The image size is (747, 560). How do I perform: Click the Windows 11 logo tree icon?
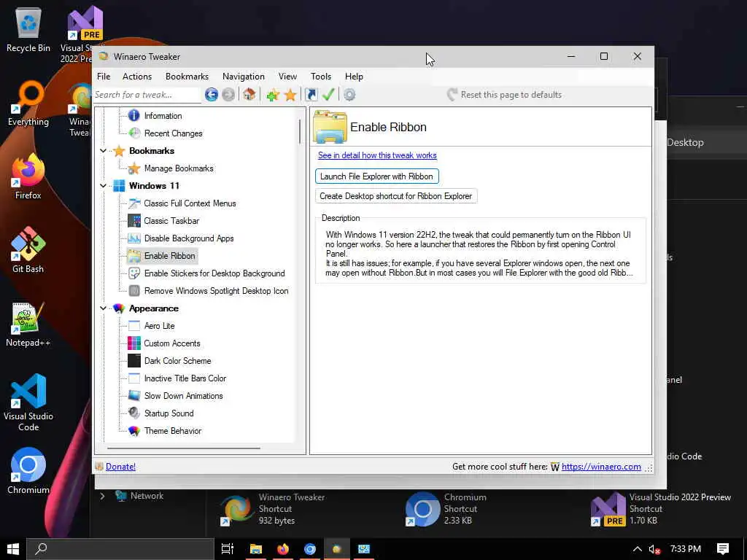119,186
